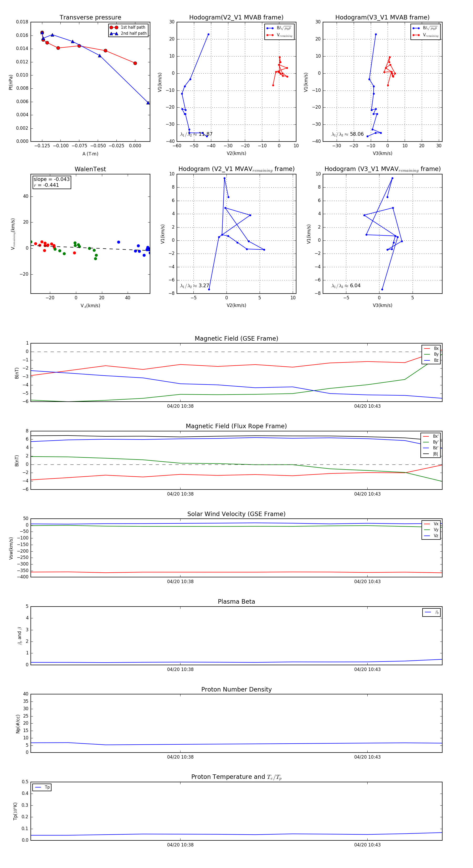Click the 'V_A(km/s)' x-axis label of WalenTest
Image resolution: width=473 pixels, height=868 pixels.
(90, 306)
